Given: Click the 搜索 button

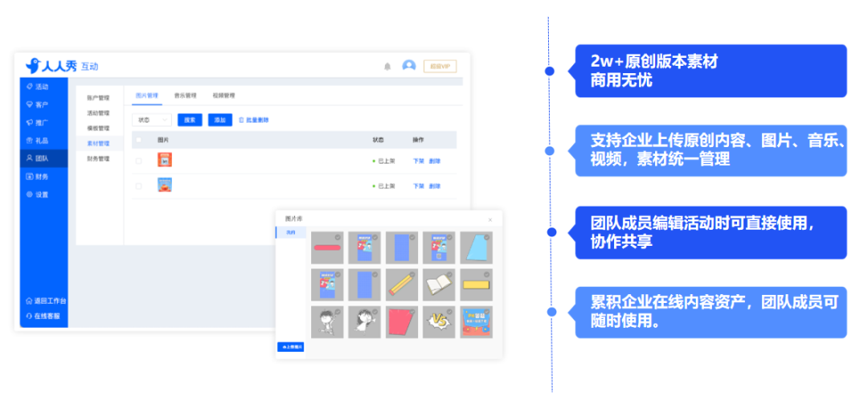Looking at the screenshot, I should click(x=190, y=120).
